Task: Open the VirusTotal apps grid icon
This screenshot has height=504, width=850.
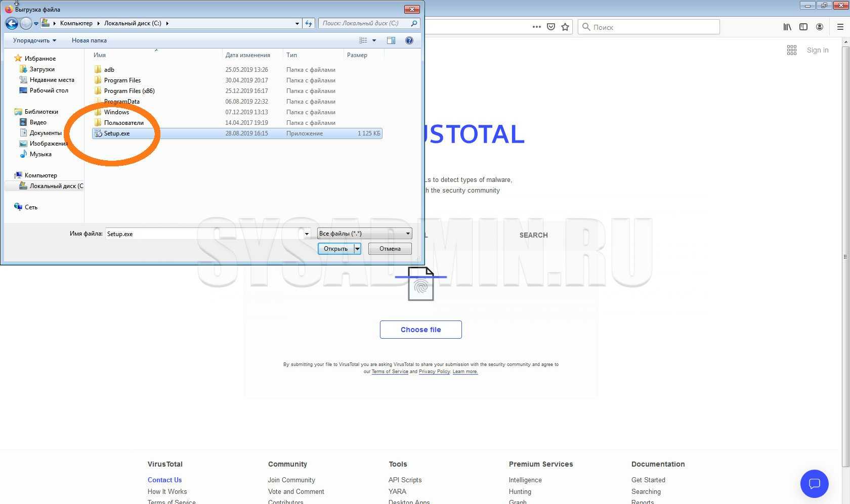Action: (792, 50)
